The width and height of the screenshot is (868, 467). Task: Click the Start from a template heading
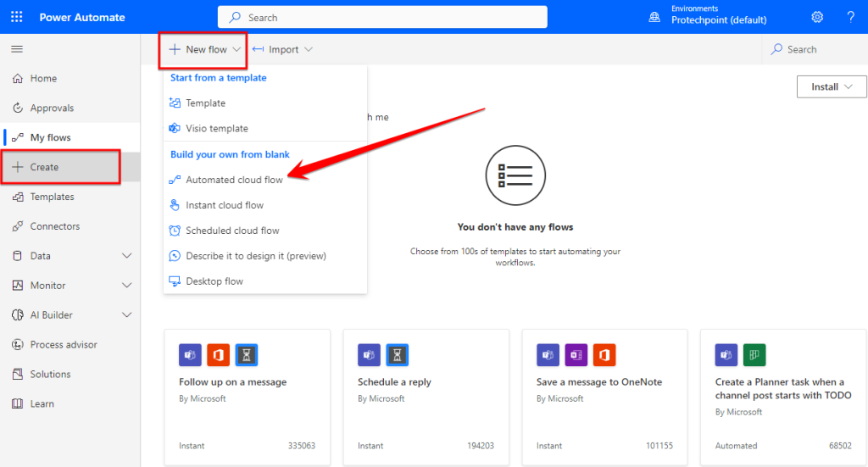218,78
